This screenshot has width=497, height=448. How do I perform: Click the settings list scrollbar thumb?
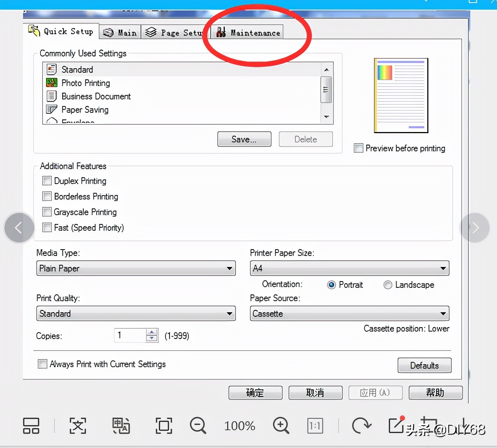coord(326,89)
